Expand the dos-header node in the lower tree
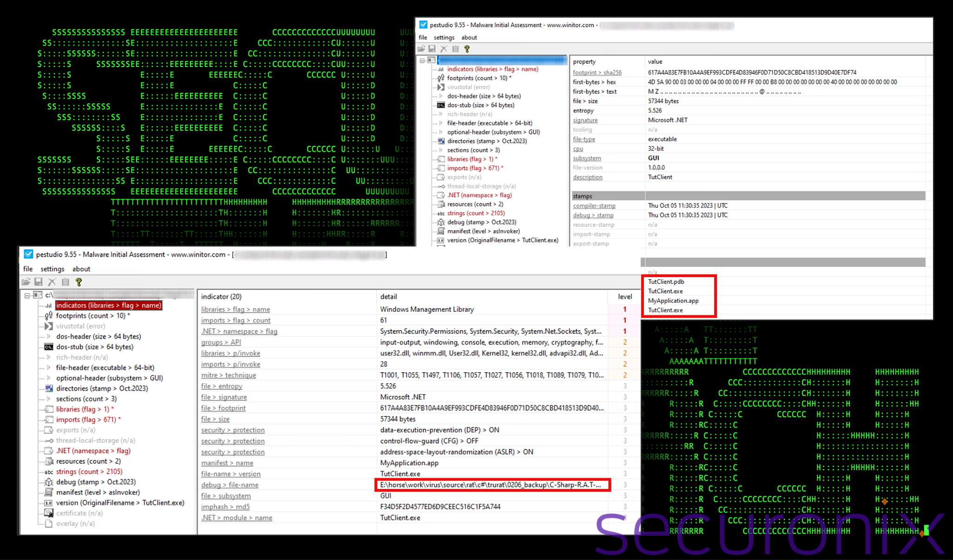The height and width of the screenshot is (560, 953). (x=48, y=336)
